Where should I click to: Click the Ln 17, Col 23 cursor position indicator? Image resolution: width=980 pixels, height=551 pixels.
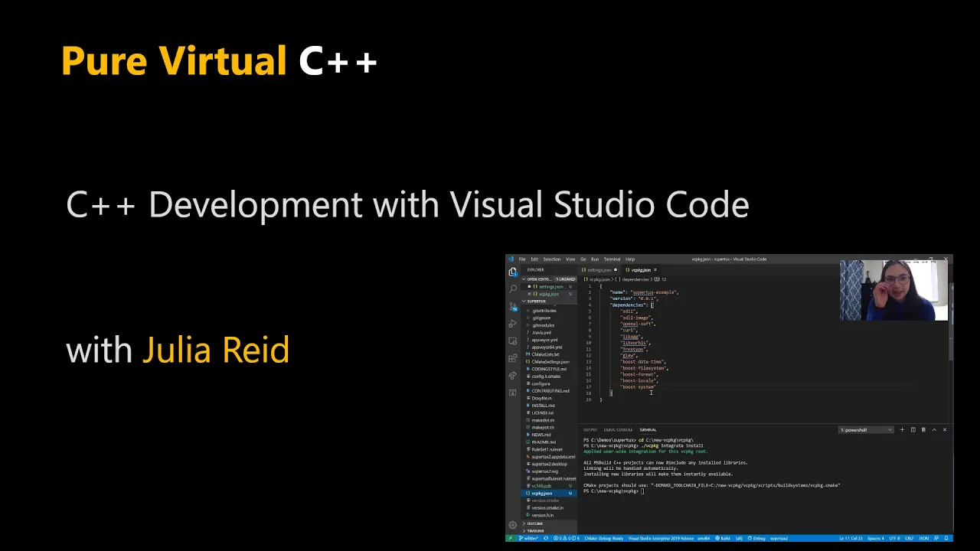click(851, 538)
